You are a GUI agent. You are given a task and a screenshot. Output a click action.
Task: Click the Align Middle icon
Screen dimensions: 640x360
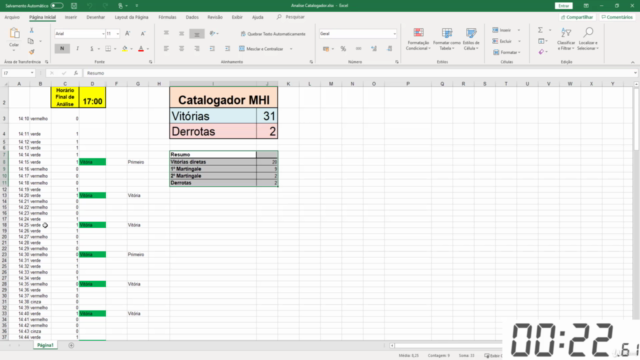(x=181, y=33)
